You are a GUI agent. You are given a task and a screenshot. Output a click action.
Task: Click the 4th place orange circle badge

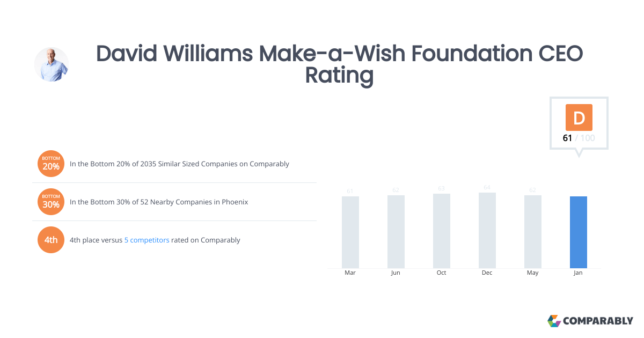[51, 240]
